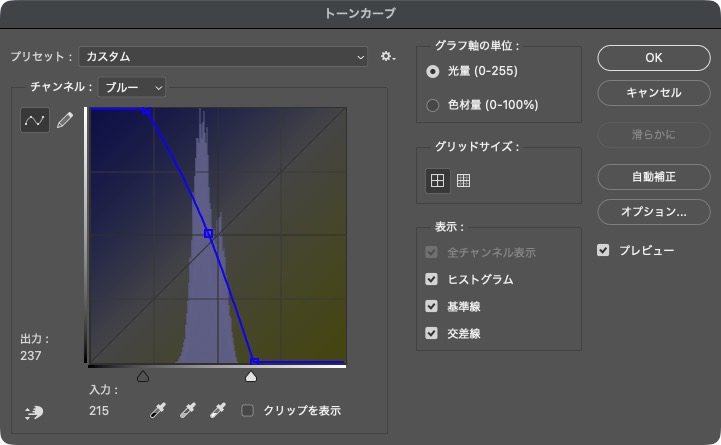Enable the クリップを表示 checkbox
The image size is (721, 445).
point(247,410)
